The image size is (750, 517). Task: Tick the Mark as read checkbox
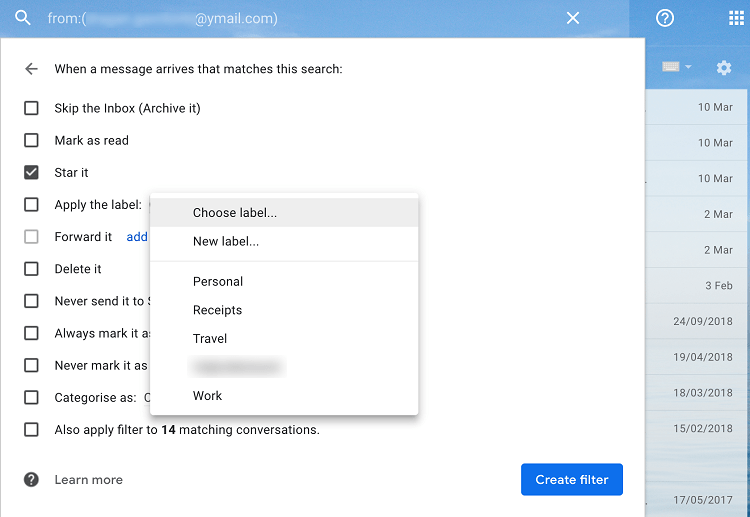click(31, 141)
